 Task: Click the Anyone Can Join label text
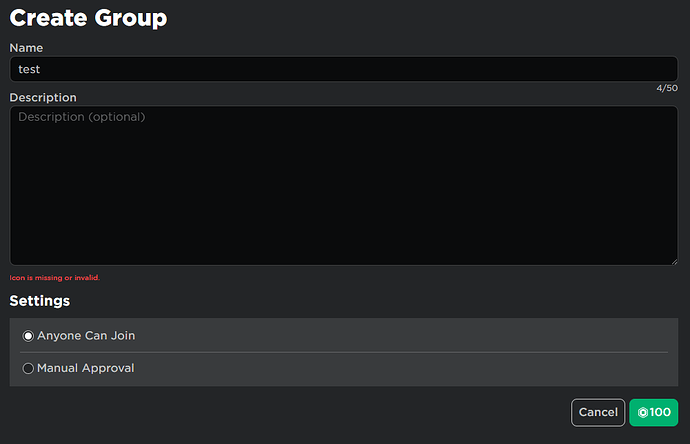click(x=86, y=336)
